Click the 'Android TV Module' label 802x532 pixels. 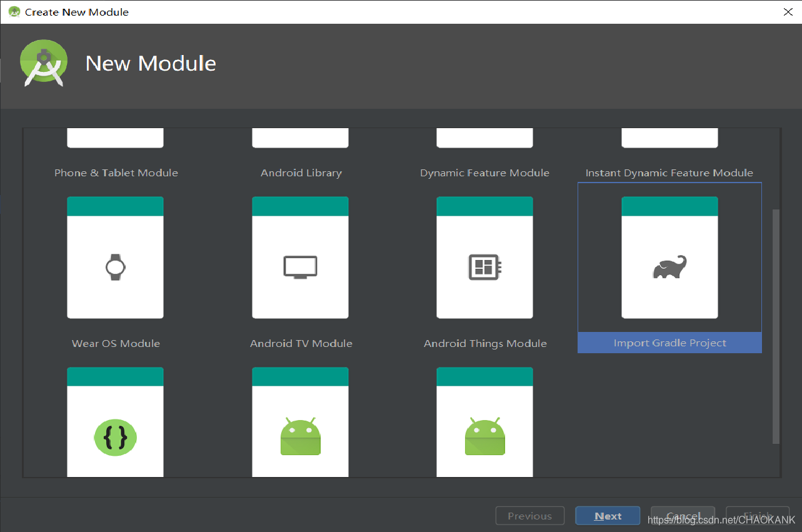click(x=301, y=343)
